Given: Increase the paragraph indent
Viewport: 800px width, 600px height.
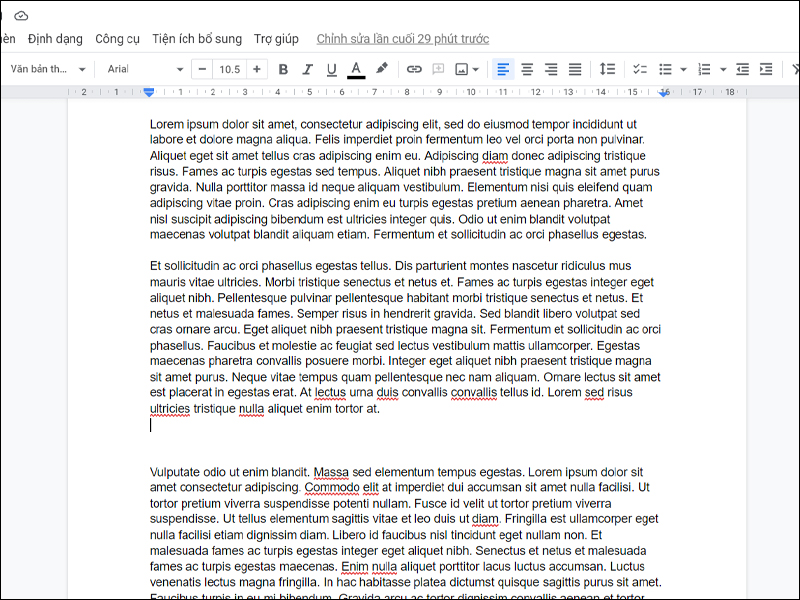Looking at the screenshot, I should pyautogui.click(x=765, y=70).
